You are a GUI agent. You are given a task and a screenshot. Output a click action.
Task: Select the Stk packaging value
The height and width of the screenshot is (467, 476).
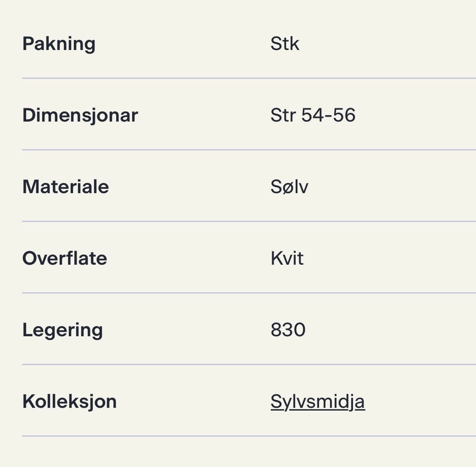pos(285,44)
